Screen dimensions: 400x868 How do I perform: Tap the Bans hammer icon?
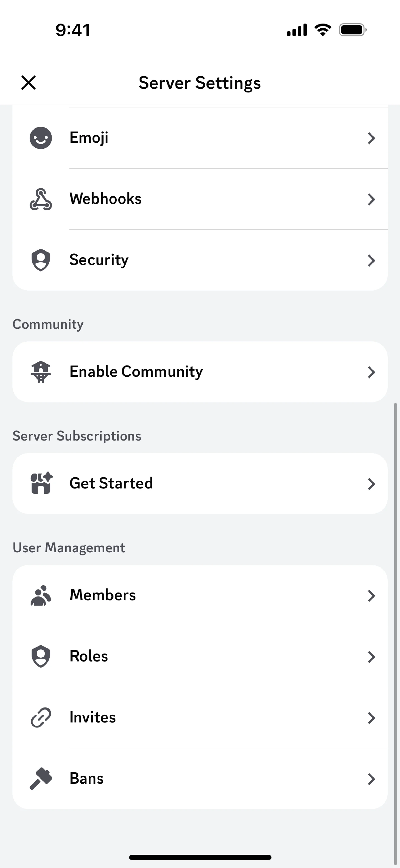click(41, 779)
